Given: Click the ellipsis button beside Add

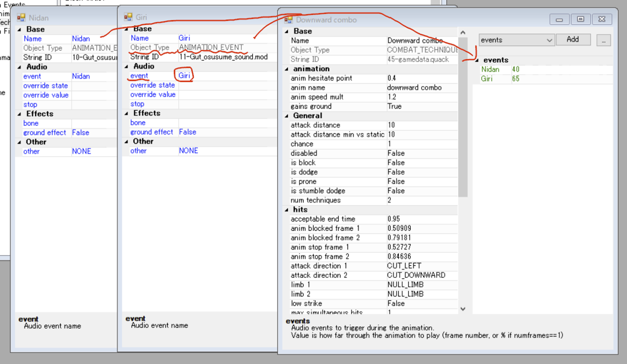Looking at the screenshot, I should coord(603,40).
